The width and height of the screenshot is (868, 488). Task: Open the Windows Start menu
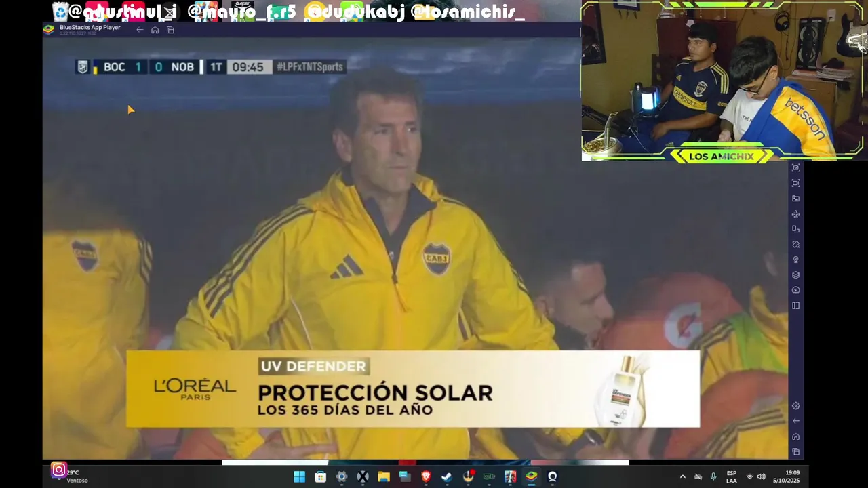click(x=299, y=476)
